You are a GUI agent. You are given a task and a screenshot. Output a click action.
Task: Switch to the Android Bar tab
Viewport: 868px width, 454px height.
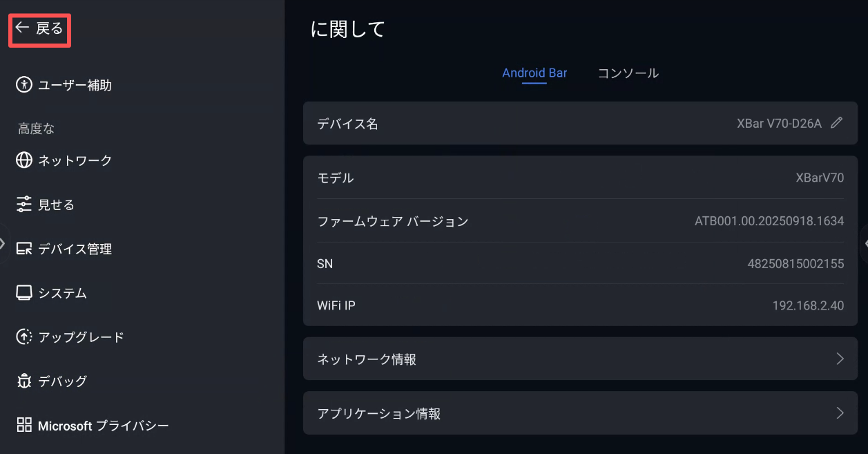tap(534, 73)
